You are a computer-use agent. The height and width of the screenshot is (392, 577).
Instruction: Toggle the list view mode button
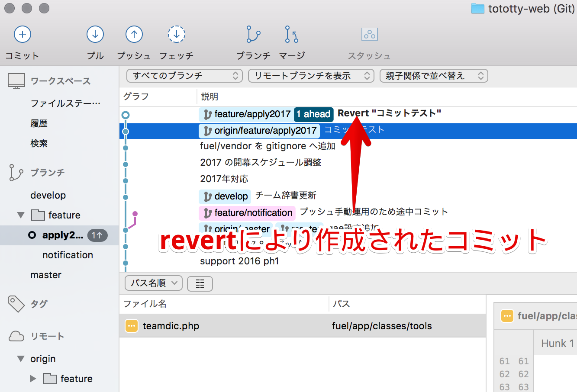200,283
